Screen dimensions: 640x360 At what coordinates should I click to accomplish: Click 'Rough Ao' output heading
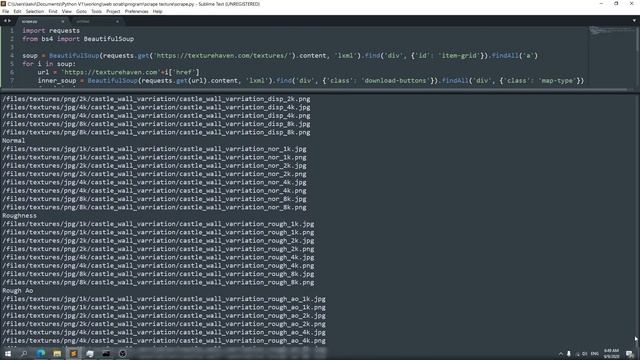tap(18, 291)
